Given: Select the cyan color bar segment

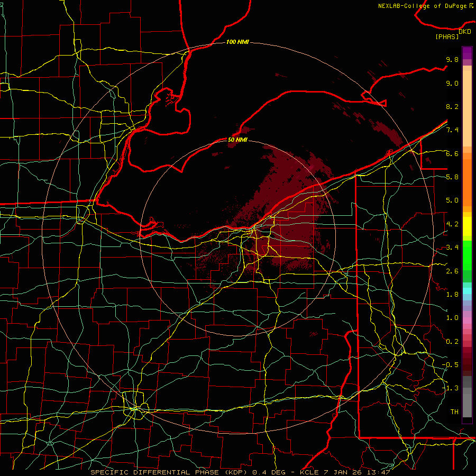Looking at the screenshot, I should pos(467,290).
